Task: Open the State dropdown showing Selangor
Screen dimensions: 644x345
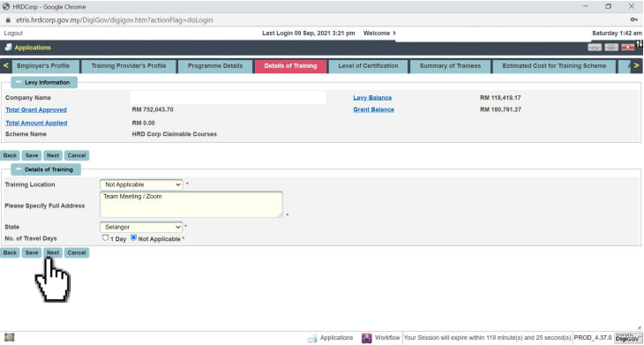Action: 141,227
